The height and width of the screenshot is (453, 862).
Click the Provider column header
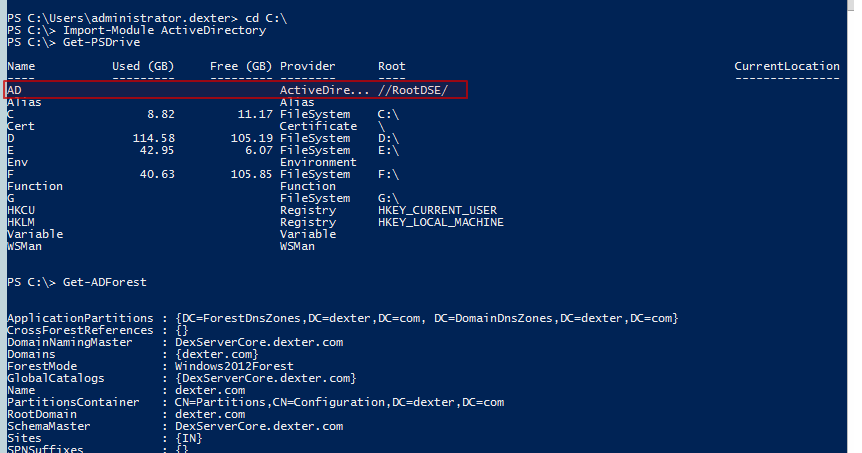(x=307, y=66)
